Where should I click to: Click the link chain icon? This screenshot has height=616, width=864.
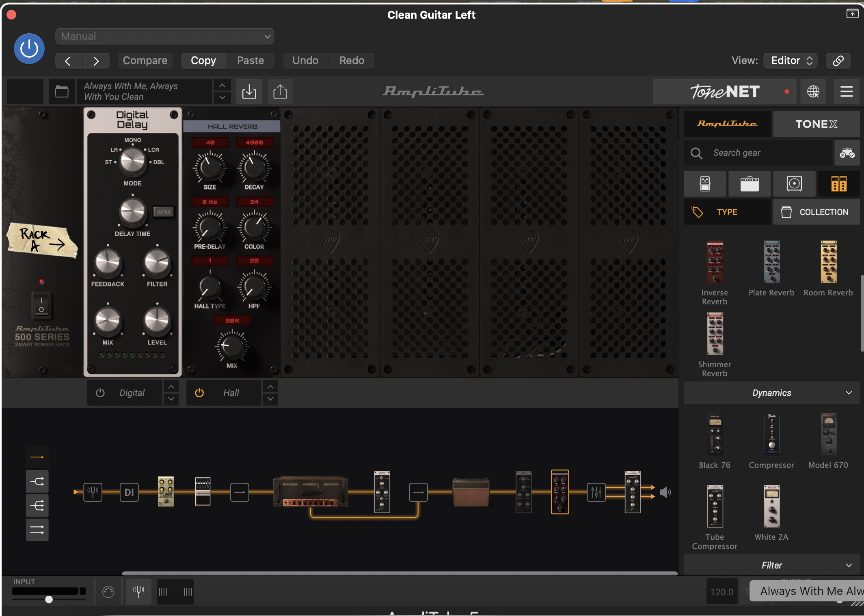[838, 60]
